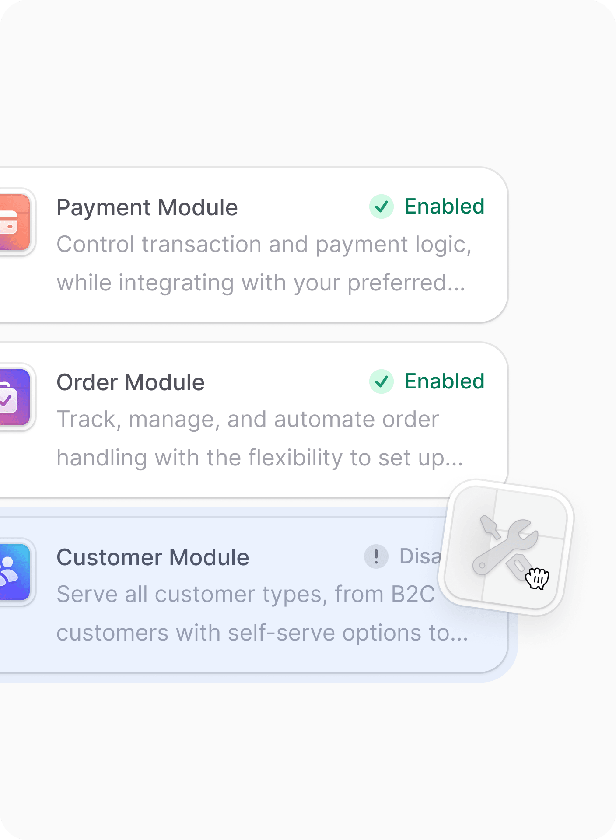616x840 pixels.
Task: Click the wrench and screwdriver tools tile
Action: point(506,547)
